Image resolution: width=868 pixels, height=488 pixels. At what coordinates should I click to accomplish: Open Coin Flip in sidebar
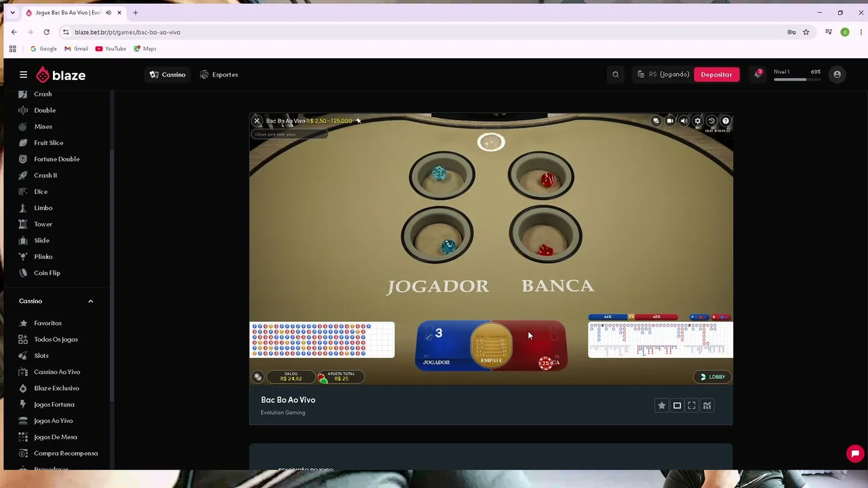point(47,273)
